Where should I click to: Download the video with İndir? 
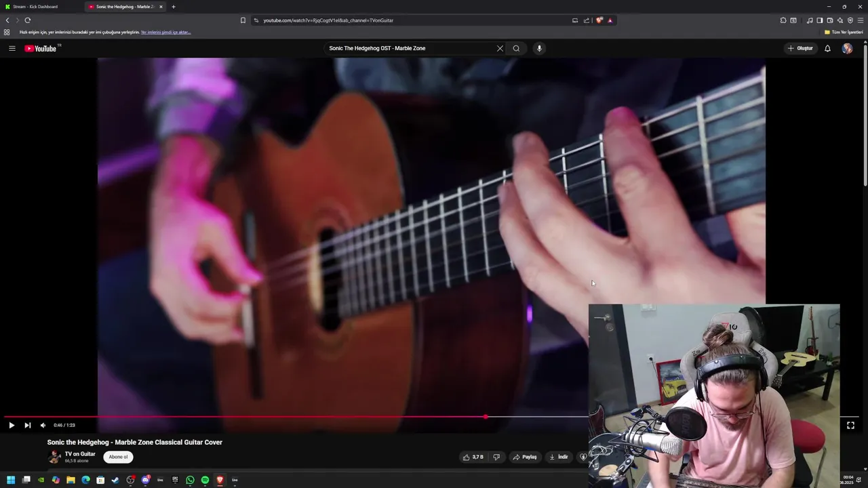point(559,457)
